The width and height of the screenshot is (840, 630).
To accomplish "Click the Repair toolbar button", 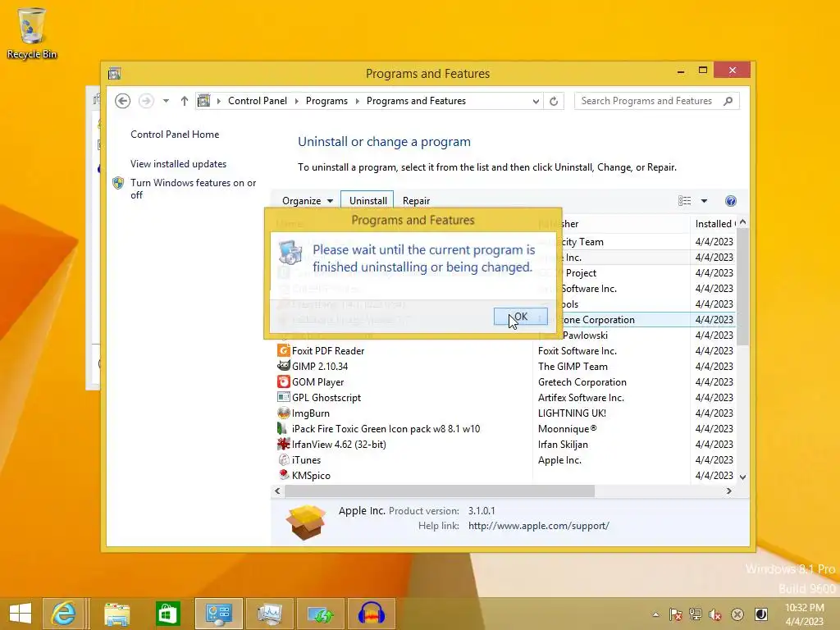I will (x=416, y=201).
